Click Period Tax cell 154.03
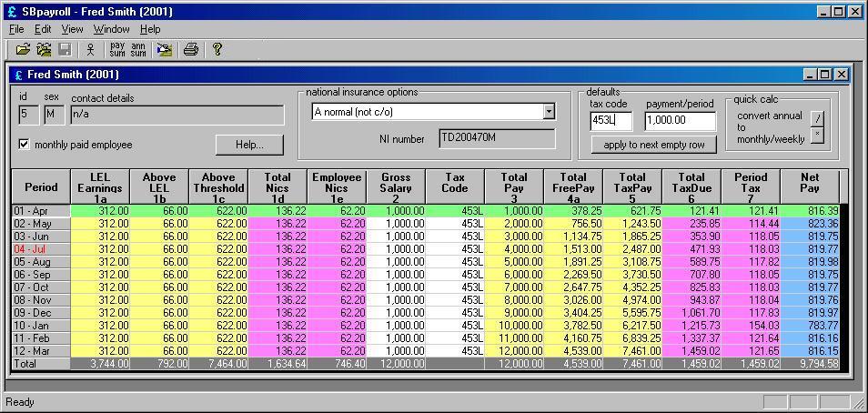Image resolution: width=868 pixels, height=413 pixels. [x=751, y=325]
